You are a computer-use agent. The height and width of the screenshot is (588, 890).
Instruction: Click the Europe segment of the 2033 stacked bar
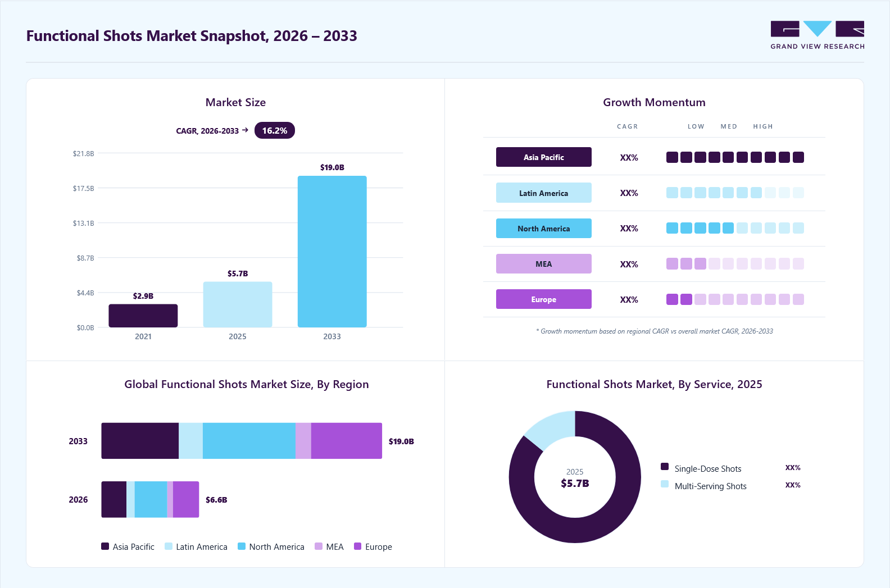click(347, 441)
